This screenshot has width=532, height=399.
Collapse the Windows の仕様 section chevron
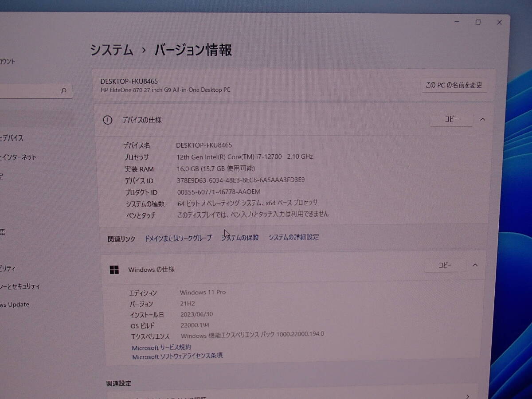click(x=475, y=265)
